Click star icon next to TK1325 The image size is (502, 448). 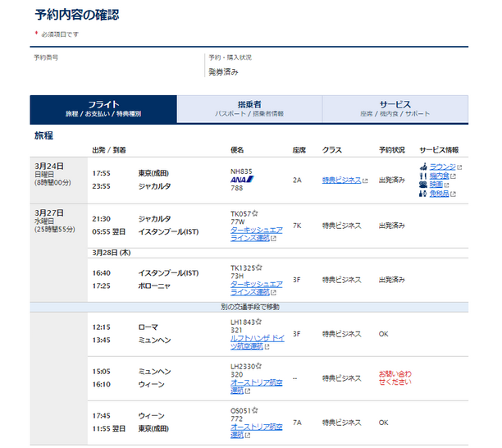point(259,267)
